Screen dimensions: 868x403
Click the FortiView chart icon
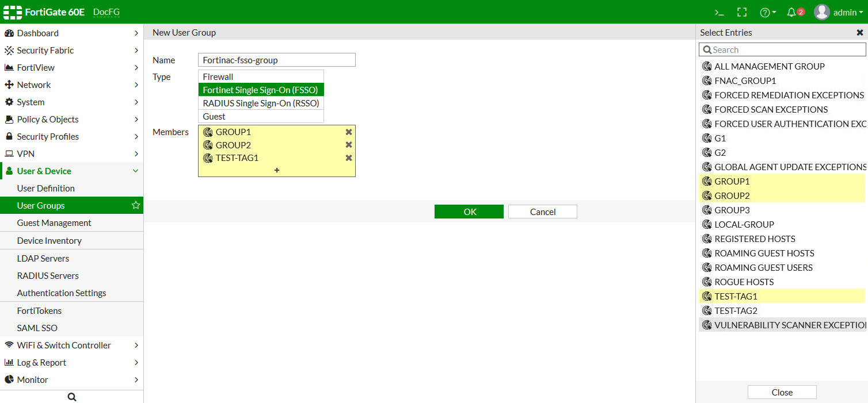click(9, 68)
